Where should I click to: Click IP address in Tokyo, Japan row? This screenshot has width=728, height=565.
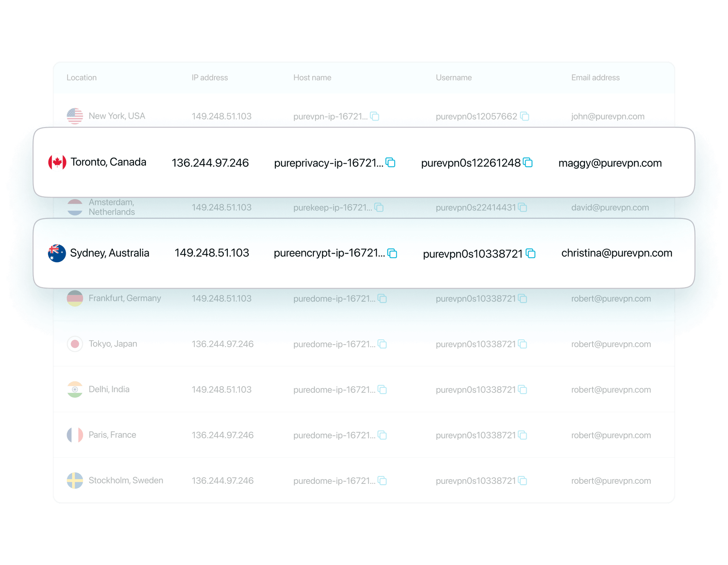coord(222,344)
